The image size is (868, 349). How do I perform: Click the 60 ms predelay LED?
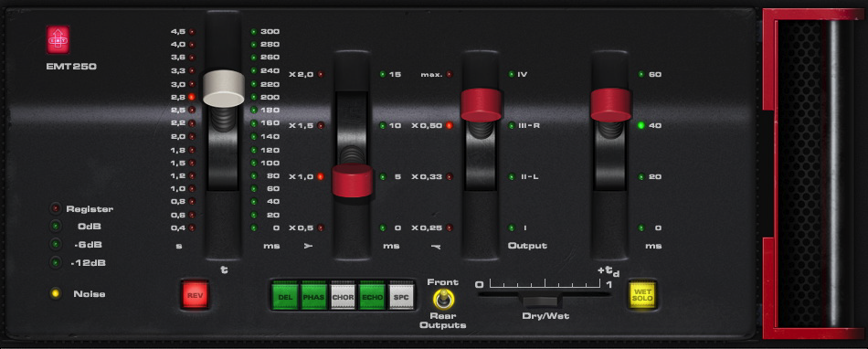[641, 74]
